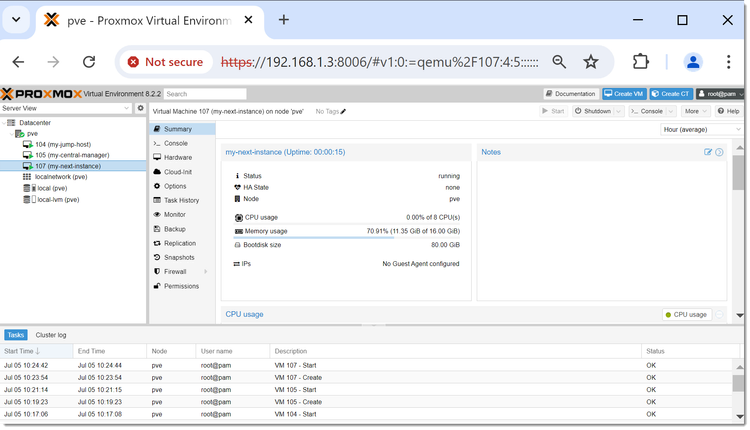Viewport: 750px width, 430px height.
Task: Sort tasks by Description column
Action: coord(455,351)
